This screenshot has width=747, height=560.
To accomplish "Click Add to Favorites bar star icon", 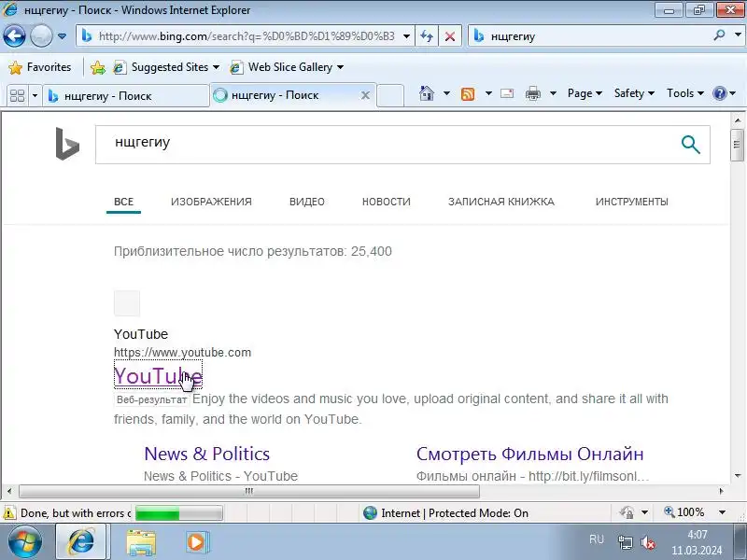I will (x=98, y=67).
